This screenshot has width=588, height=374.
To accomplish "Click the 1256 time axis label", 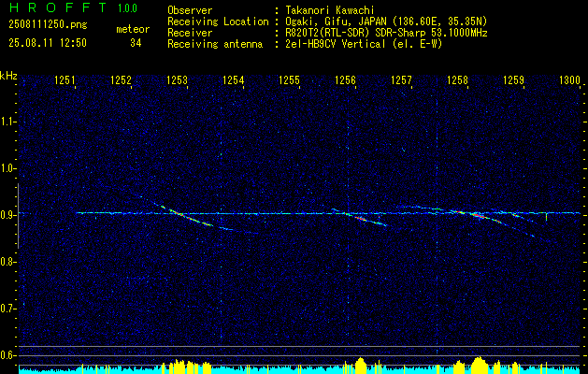I will tap(345, 80).
